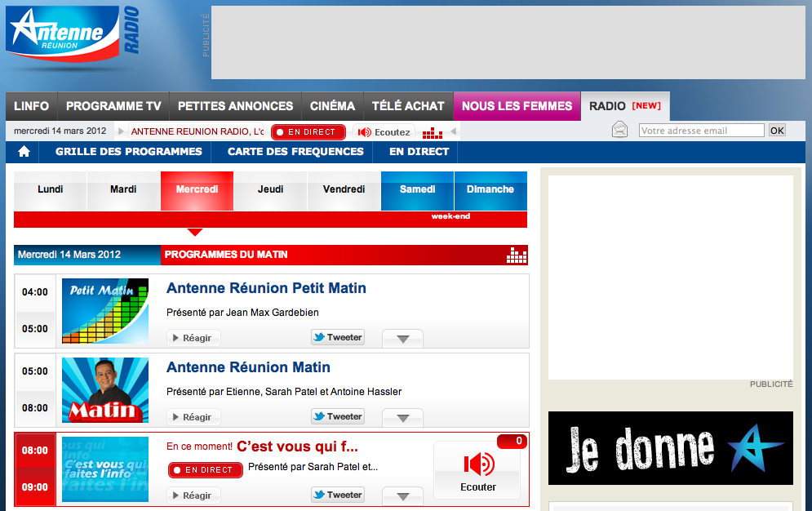Click the Ecoutez speaker button in ticker
The height and width of the screenshot is (511, 812).
pyautogui.click(x=384, y=132)
